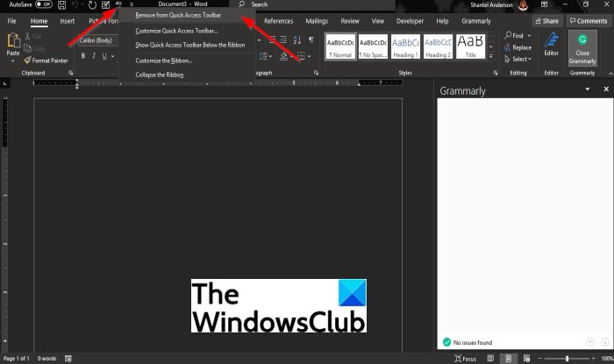
Task: Expand the Borders dropdown arrow
Action: tap(310, 56)
